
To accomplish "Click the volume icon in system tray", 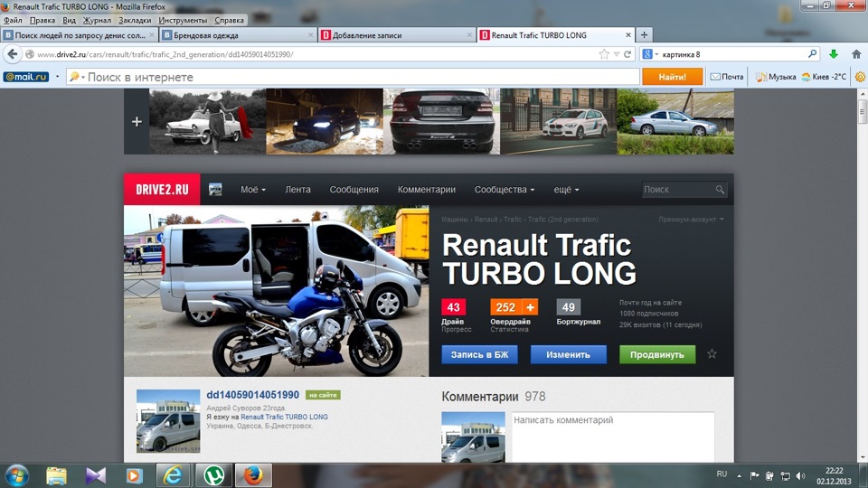I will [800, 476].
